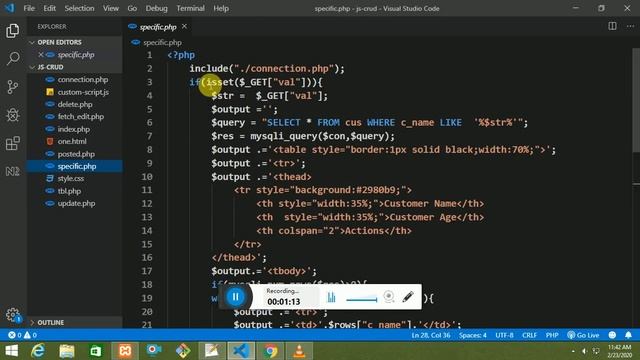Pause the screen recording
Viewport: 640px width, 360px height.
[236, 297]
